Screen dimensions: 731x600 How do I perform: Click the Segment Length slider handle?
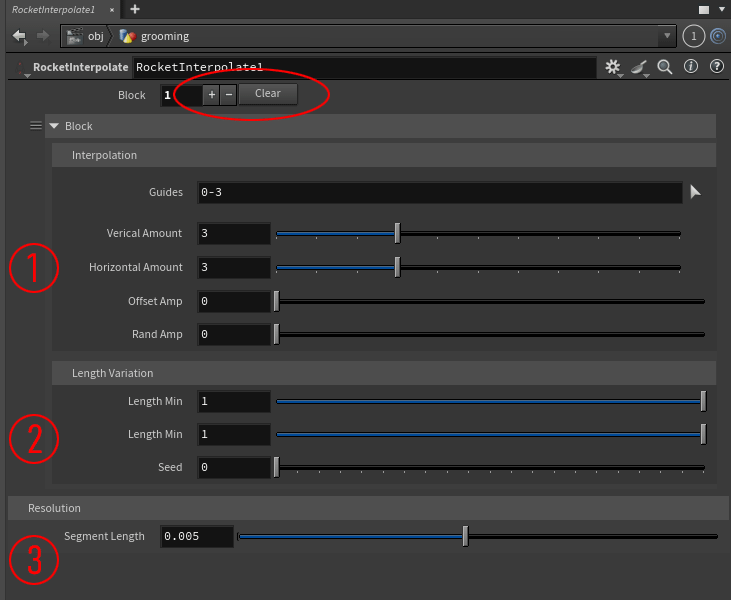tap(465, 536)
